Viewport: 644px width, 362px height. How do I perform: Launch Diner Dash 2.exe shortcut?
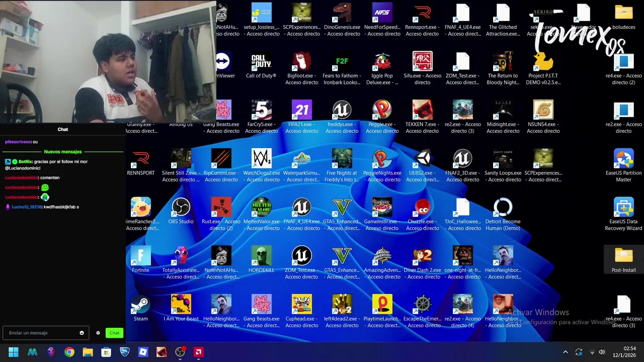pyautogui.click(x=423, y=263)
